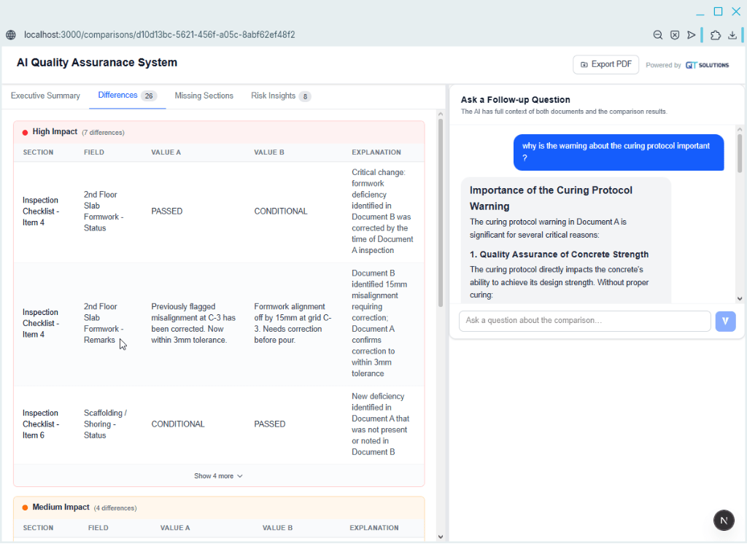Select the Differences tab
Viewport: 747px width, 560px height.
(127, 96)
